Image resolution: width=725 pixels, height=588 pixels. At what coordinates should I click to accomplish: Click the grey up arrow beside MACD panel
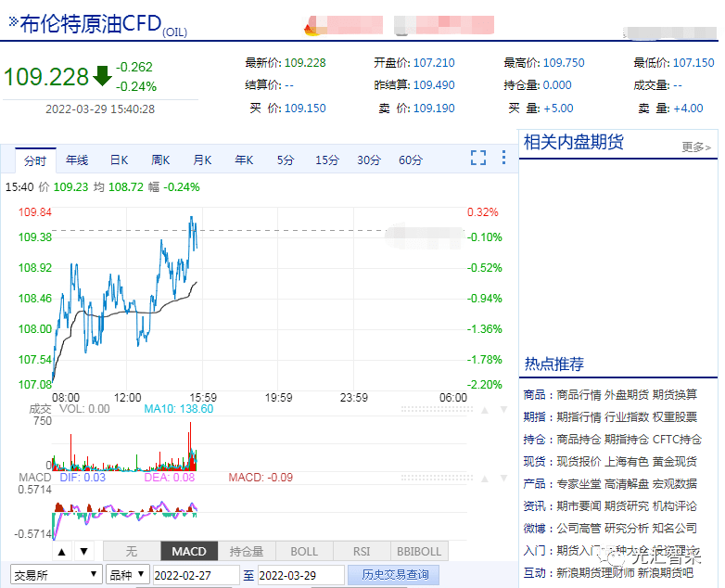(x=485, y=479)
